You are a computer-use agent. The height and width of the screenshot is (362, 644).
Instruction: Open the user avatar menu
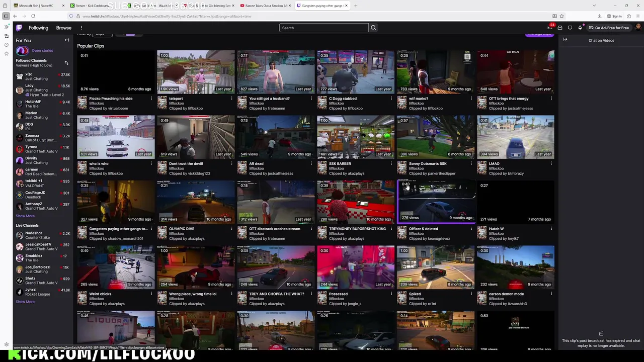[638, 28]
